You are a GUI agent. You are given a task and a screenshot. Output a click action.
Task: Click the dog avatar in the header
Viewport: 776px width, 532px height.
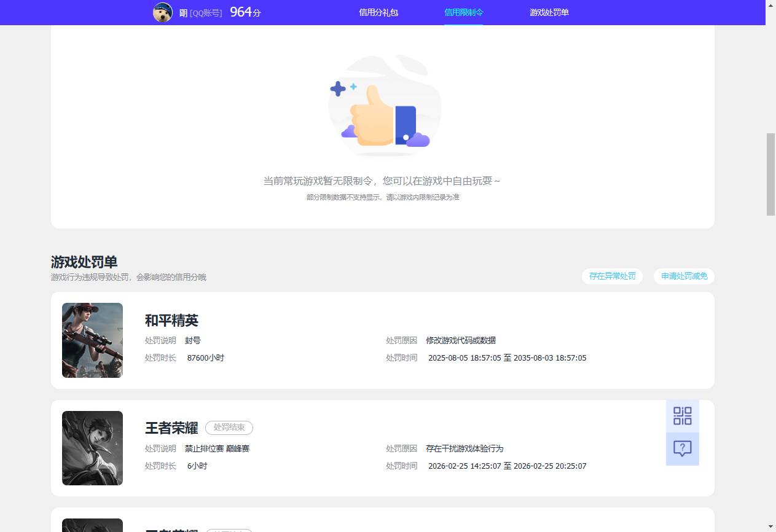click(162, 12)
